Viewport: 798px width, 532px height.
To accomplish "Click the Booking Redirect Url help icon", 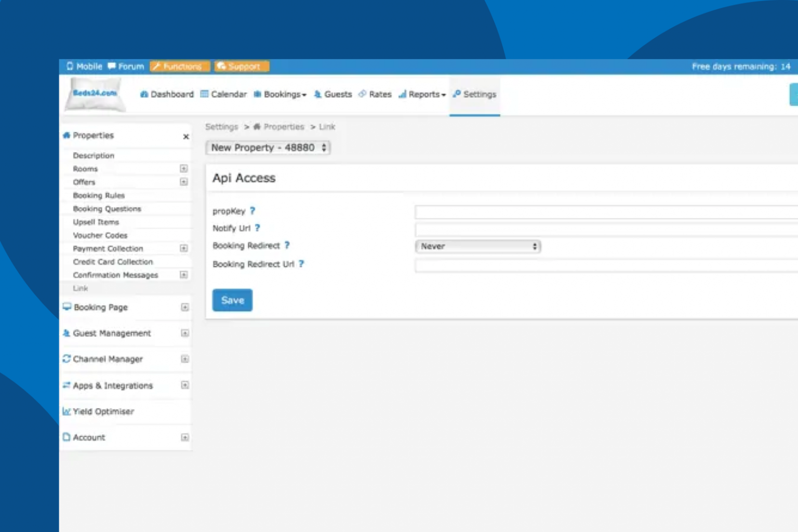I will 301,264.
